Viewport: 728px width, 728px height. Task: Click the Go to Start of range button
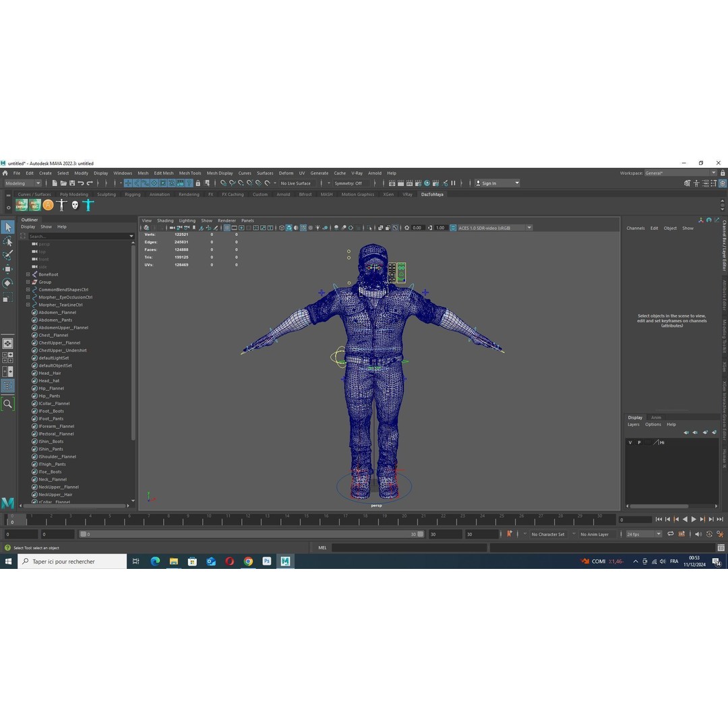pos(659,520)
